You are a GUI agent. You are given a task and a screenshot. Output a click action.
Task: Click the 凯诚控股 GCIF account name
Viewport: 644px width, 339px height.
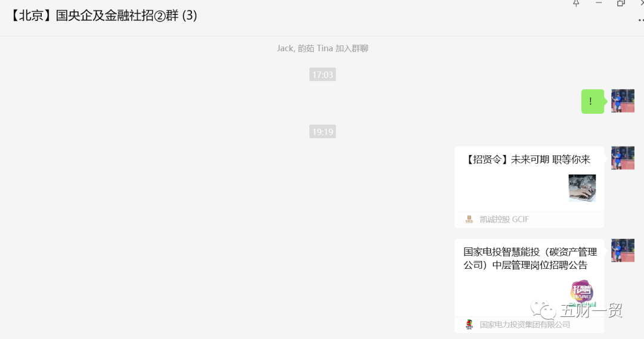504,220
